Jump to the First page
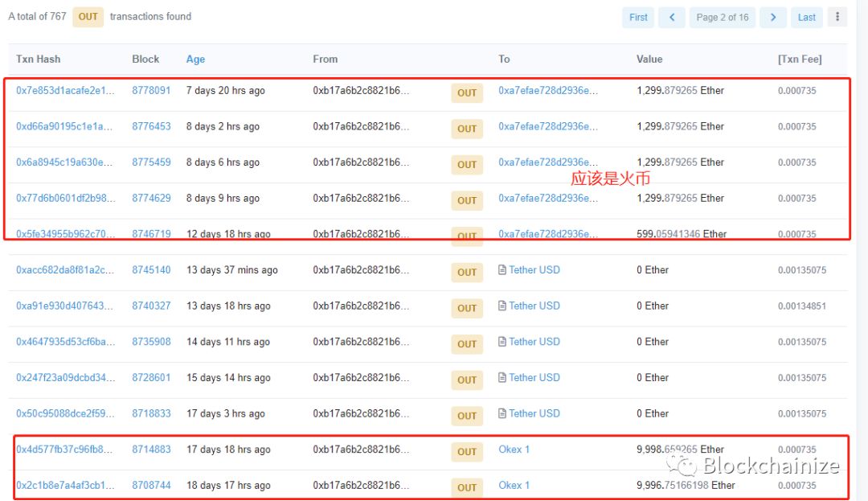868x501 pixels. (638, 17)
